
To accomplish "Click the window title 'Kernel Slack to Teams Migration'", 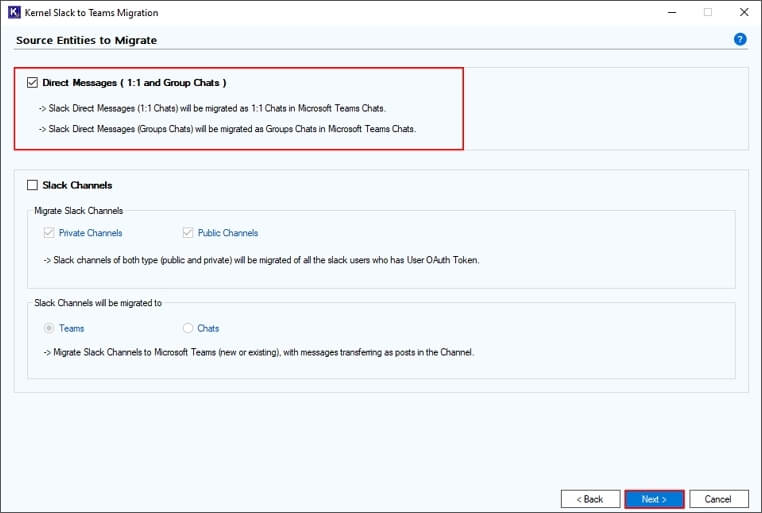I will point(91,13).
